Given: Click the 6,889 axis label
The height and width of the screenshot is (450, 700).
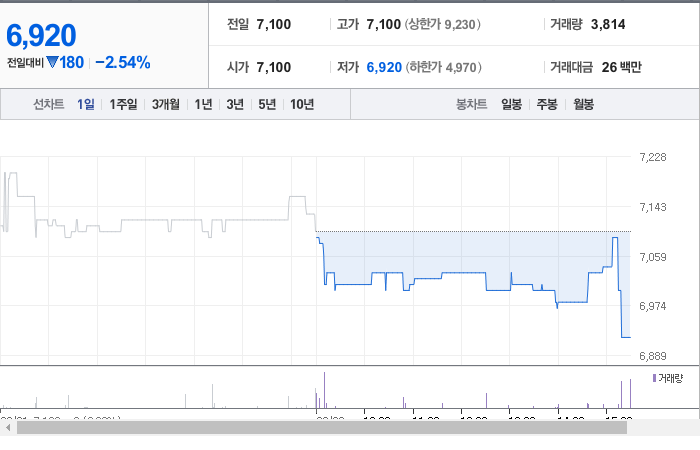Looking at the screenshot, I should [653, 356].
